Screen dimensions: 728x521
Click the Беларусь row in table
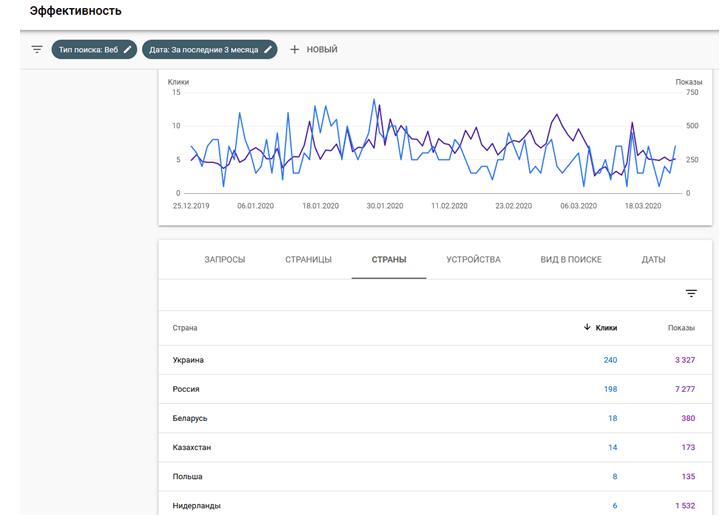(190, 418)
